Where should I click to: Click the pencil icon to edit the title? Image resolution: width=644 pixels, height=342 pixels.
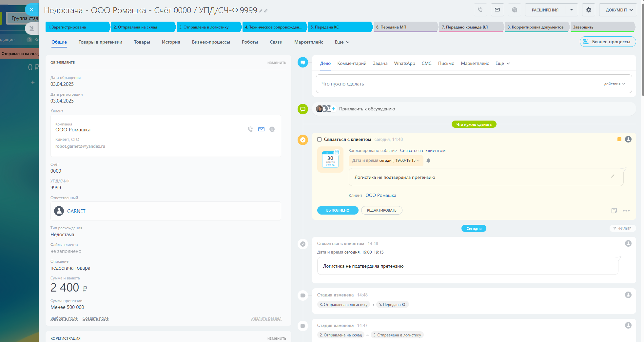click(261, 11)
